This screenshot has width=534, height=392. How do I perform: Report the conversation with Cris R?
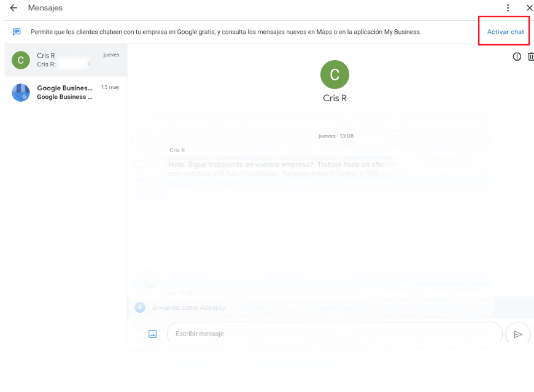coord(517,56)
